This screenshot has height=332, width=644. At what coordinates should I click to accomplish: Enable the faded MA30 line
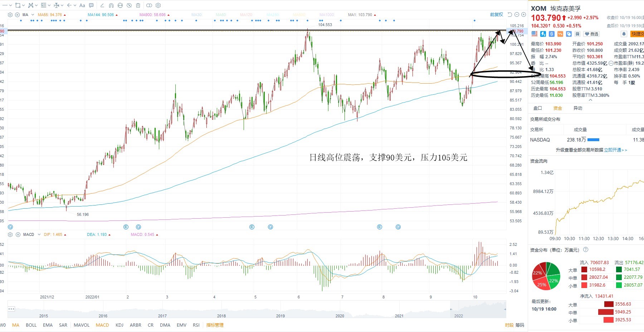pyautogui.click(x=197, y=15)
